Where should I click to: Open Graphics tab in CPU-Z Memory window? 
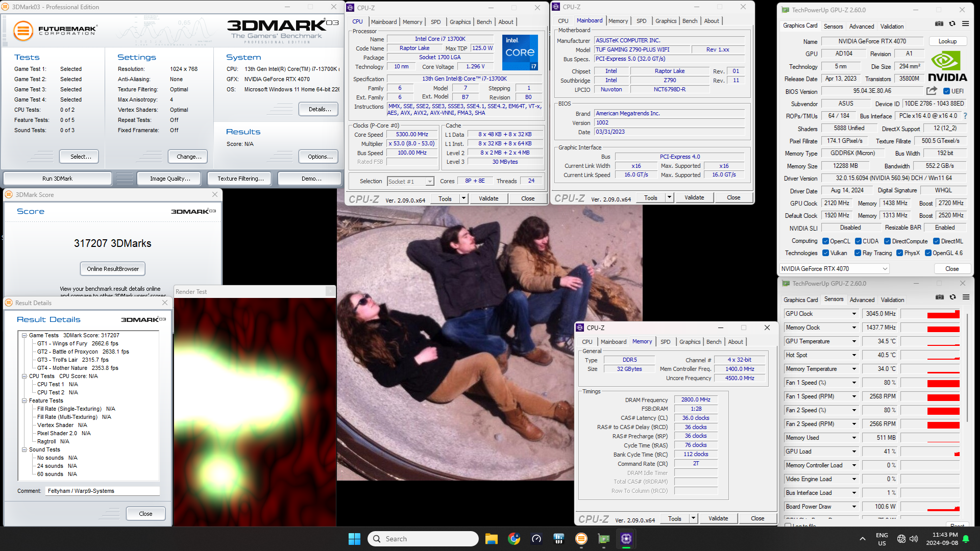tap(690, 342)
